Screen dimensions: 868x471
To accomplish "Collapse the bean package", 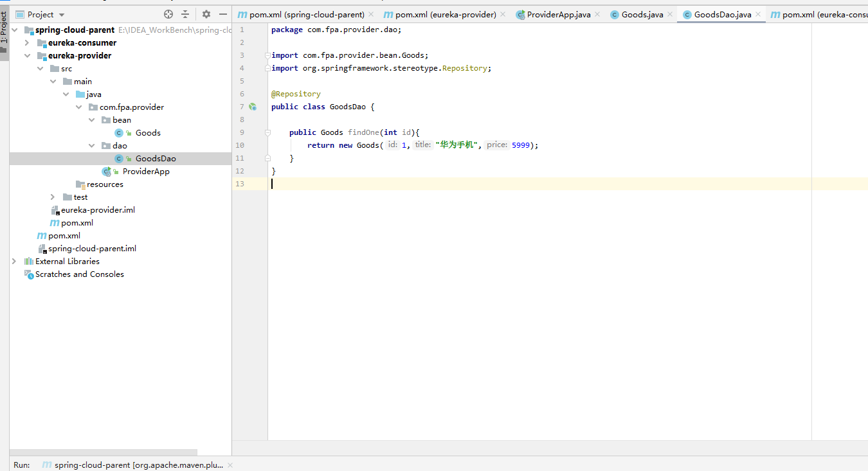I will coord(91,120).
